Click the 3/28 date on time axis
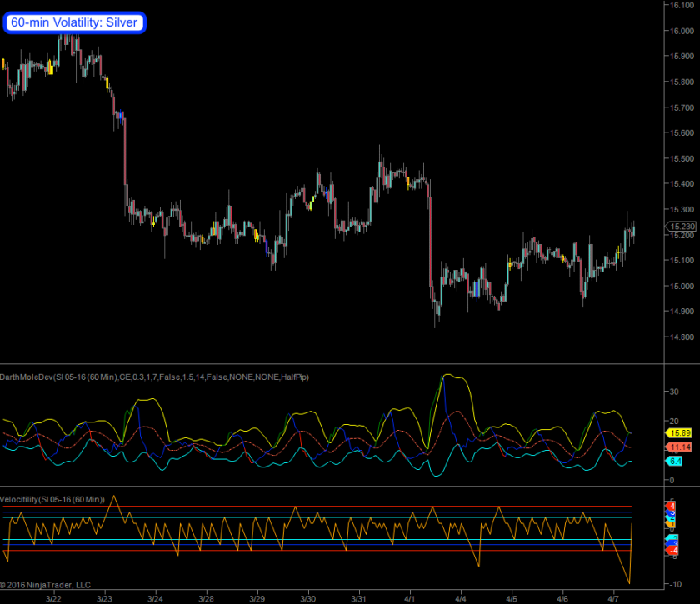 (x=206, y=597)
